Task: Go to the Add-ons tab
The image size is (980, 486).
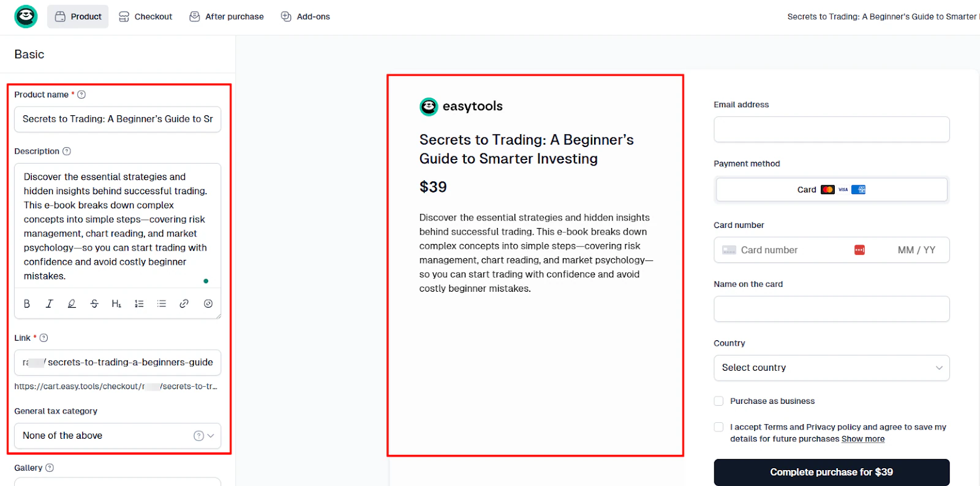Action: point(305,17)
